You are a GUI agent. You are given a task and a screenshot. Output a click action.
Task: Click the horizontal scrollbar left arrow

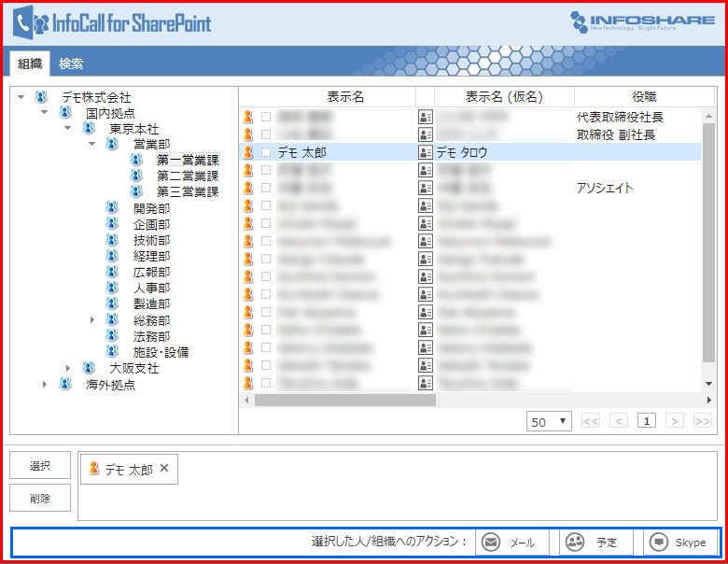246,400
